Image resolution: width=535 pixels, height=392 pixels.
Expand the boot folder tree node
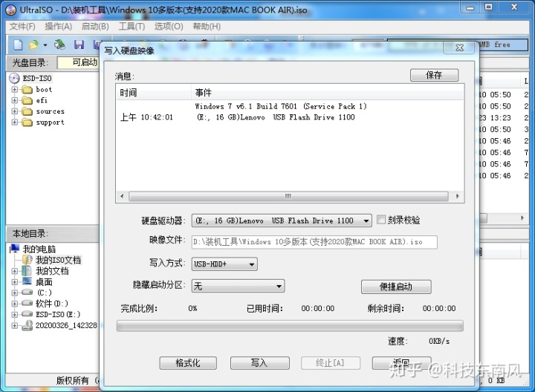[x=14, y=90]
